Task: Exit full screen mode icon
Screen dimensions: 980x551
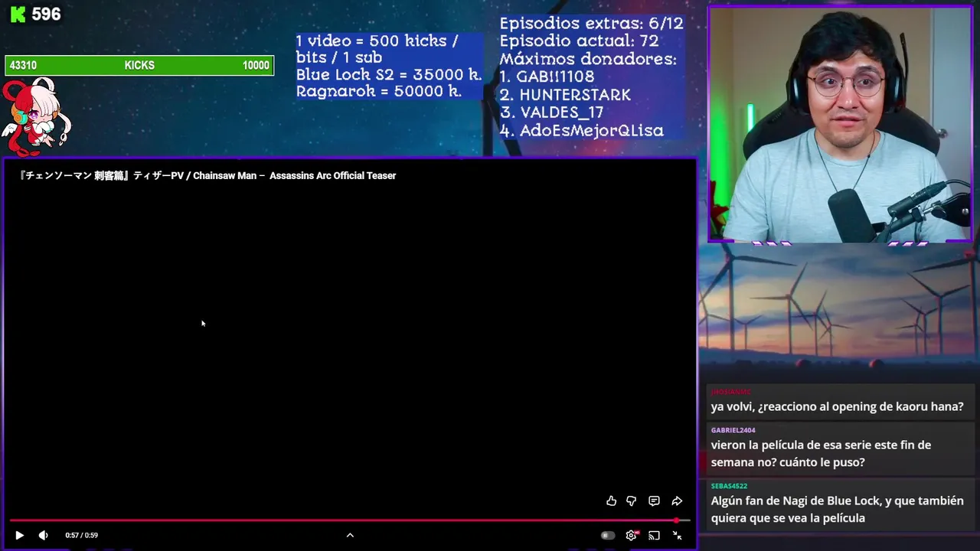Action: pos(677,536)
